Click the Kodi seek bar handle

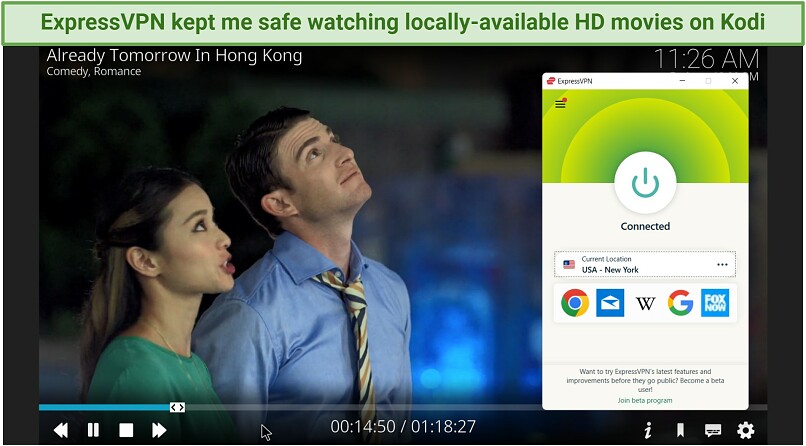coord(177,407)
